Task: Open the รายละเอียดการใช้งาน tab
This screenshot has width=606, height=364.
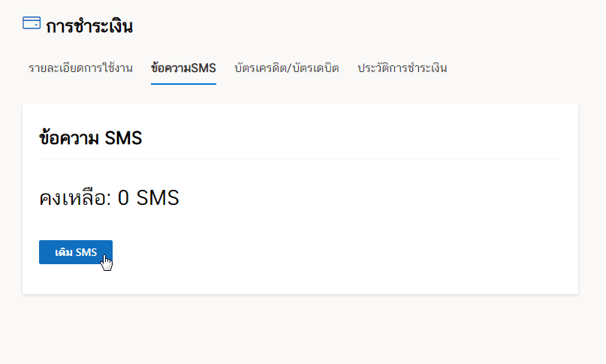Action: click(x=80, y=68)
